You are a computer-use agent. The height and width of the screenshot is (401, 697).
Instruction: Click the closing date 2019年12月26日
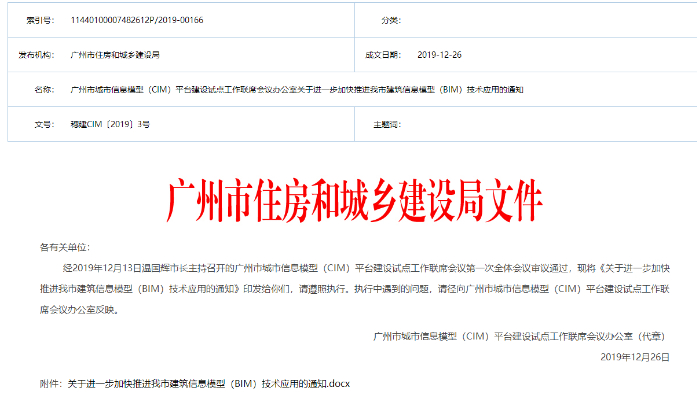635,357
